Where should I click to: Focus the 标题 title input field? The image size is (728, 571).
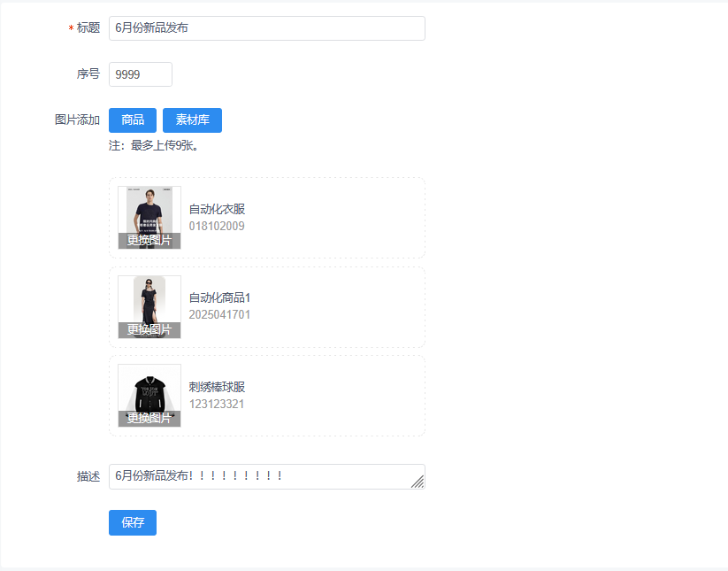coord(267,28)
